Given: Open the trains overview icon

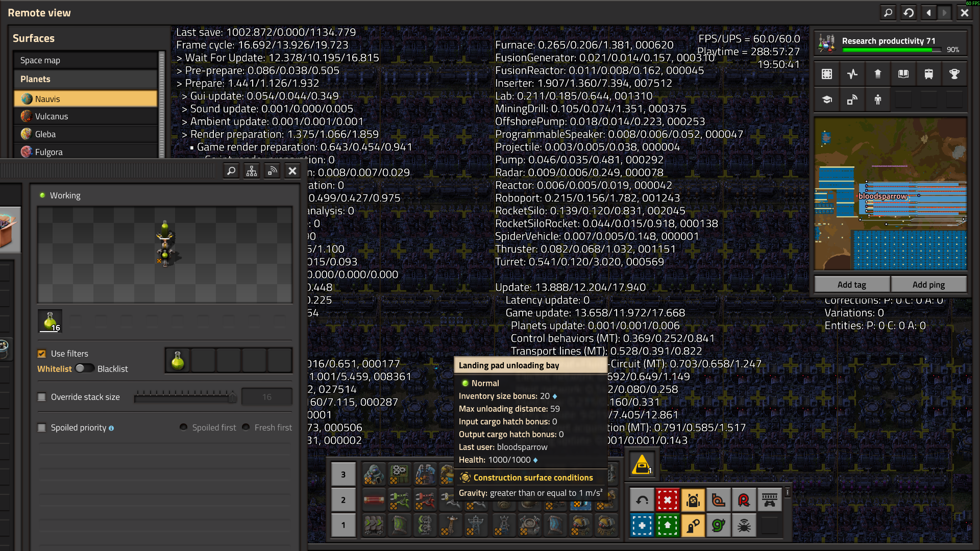Looking at the screenshot, I should (929, 74).
